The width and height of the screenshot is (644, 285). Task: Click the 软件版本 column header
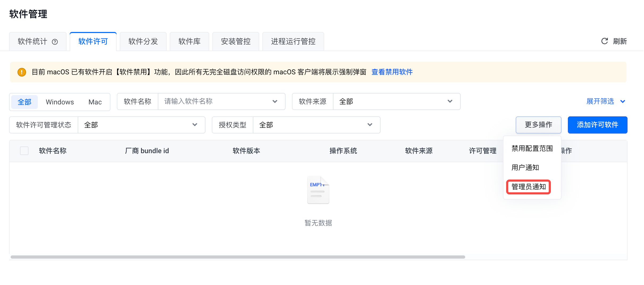point(246,151)
